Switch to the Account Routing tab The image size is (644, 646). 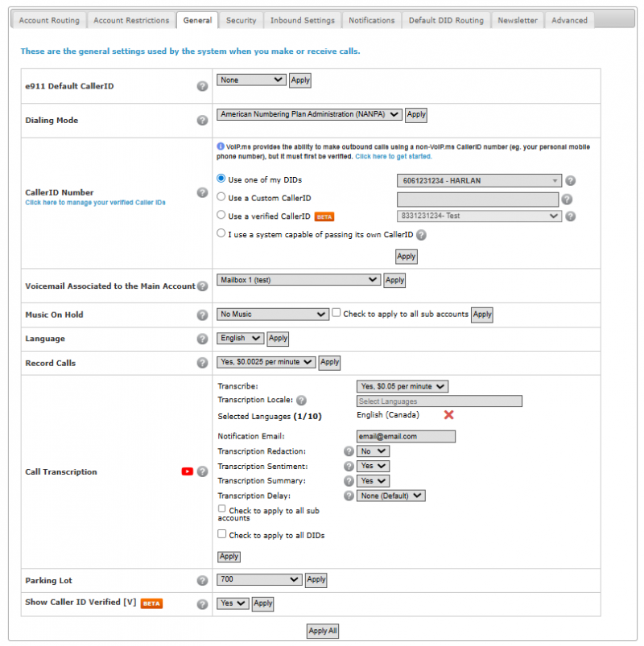tap(49, 20)
